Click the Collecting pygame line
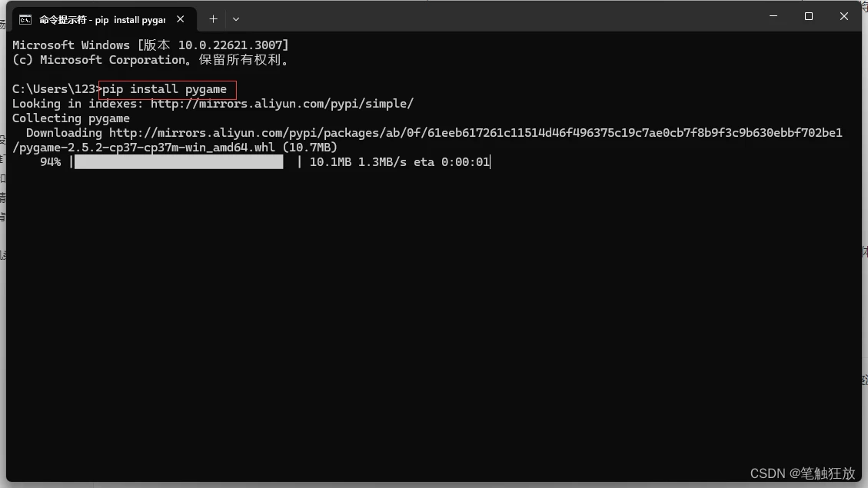Screen dimensions: 868x488 click(x=71, y=118)
